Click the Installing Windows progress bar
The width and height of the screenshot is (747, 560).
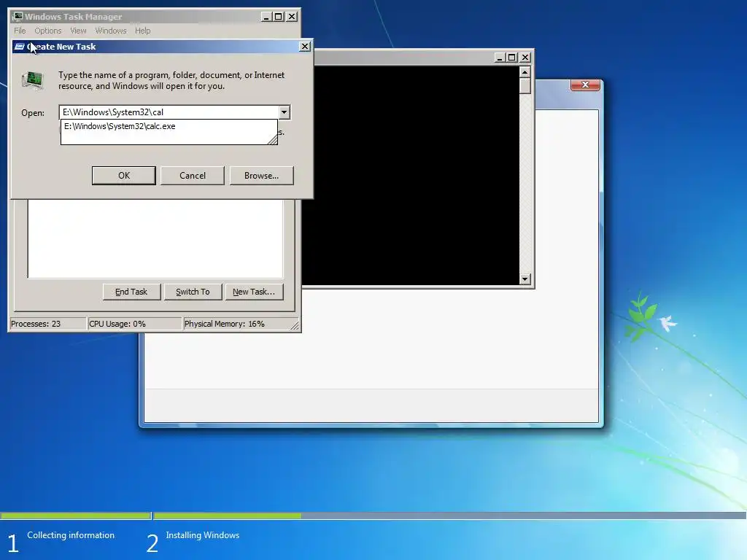coord(449,516)
